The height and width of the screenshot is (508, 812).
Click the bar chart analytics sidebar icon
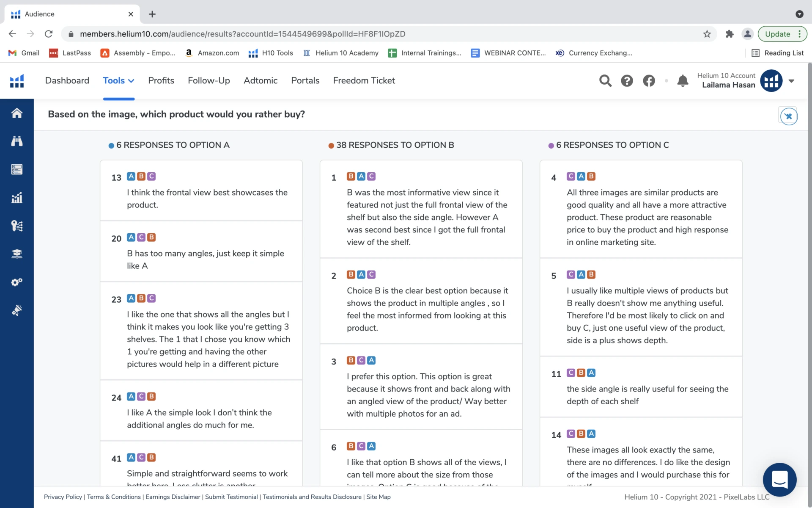(16, 198)
